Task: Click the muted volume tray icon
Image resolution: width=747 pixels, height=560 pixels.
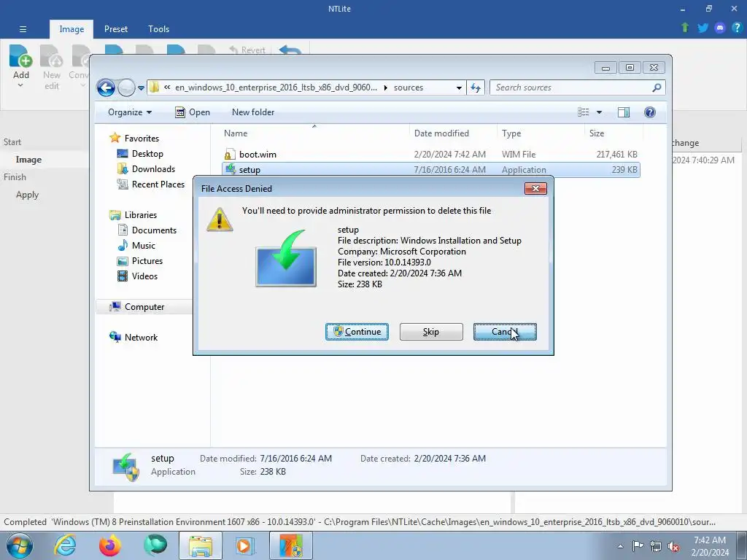Action: point(673,546)
